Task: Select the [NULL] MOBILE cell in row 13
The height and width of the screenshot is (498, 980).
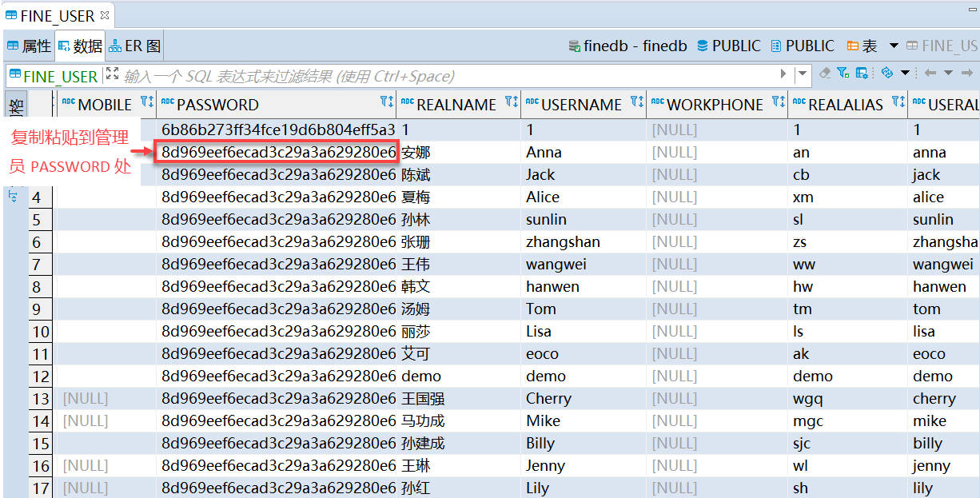Action: 106,398
